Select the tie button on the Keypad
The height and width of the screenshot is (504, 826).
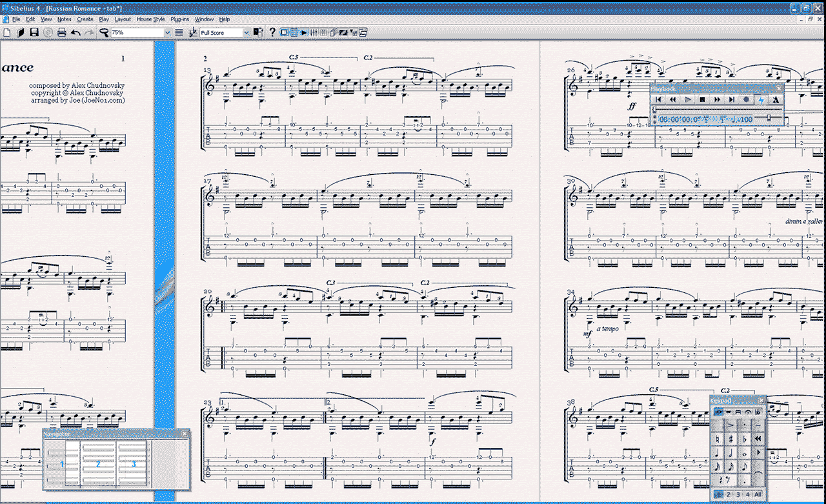pyautogui.click(x=758, y=473)
